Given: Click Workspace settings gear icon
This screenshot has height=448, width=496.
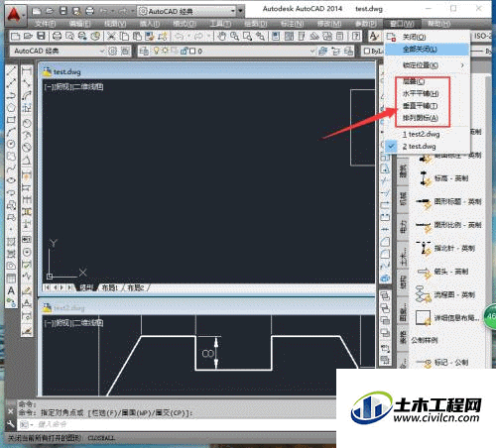Looking at the screenshot, I should point(113,51).
